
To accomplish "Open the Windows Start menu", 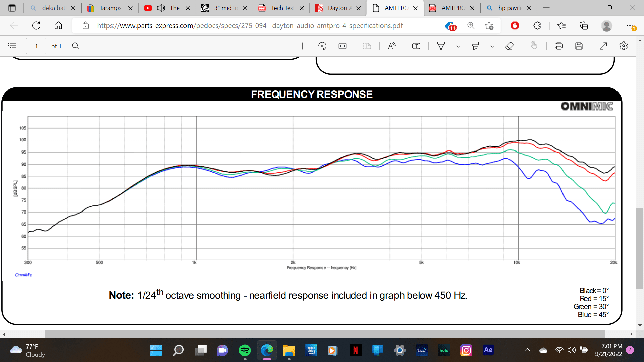I will (156, 350).
